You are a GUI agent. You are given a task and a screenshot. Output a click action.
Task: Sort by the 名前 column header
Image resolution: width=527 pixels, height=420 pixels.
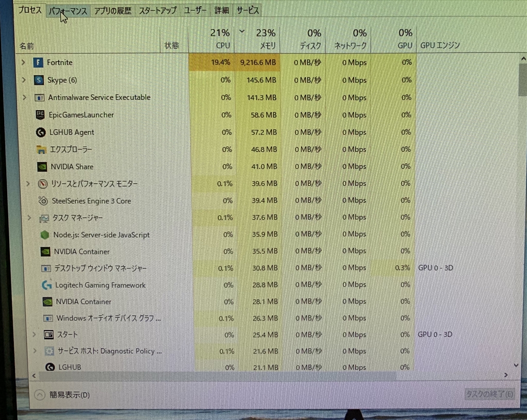88,39
